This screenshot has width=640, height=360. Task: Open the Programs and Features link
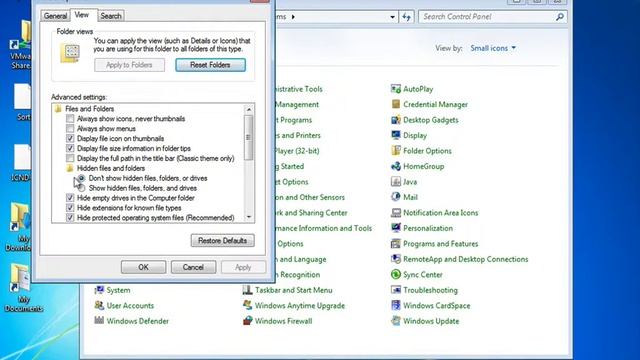440,244
